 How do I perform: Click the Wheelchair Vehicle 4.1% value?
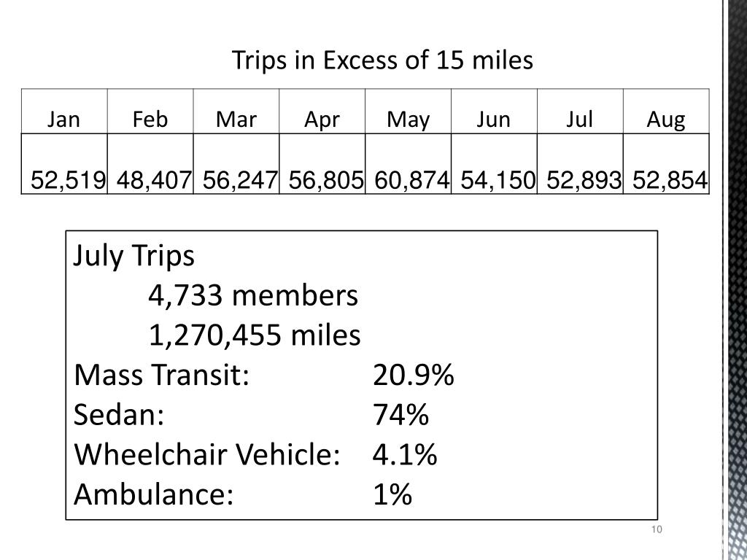(404, 454)
